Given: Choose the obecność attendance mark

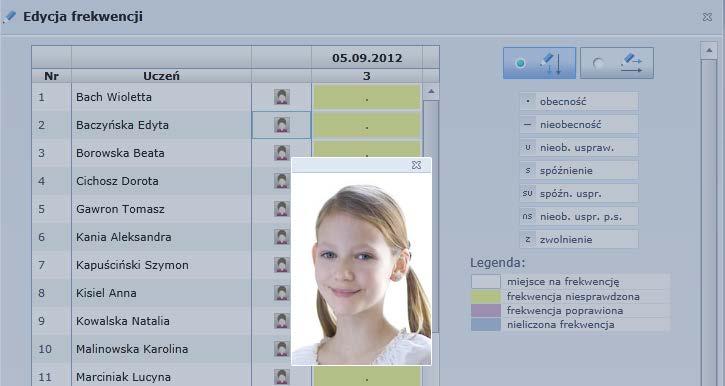Looking at the screenshot, I should click(579, 101).
